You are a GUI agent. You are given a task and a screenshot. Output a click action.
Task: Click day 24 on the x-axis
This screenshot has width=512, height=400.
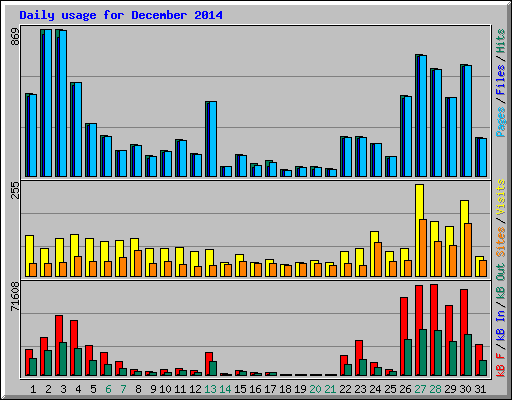coord(375,389)
